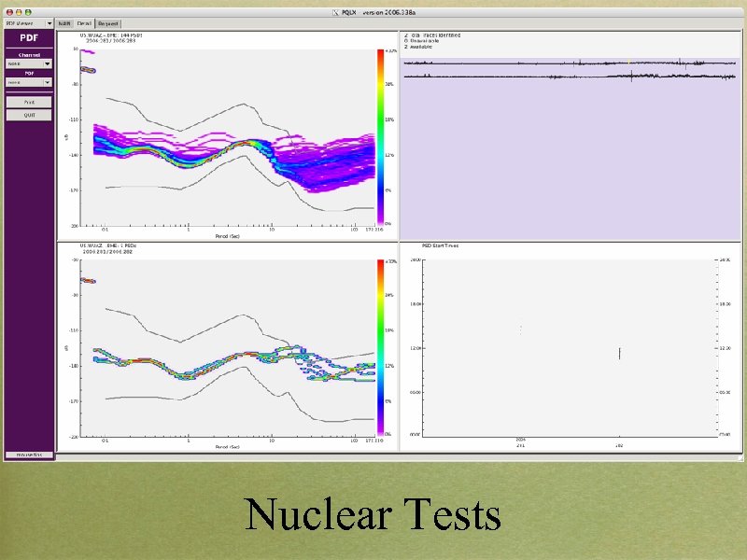Screen dimensions: 747x560
Task: Select the Detail tab
Action: (x=85, y=23)
